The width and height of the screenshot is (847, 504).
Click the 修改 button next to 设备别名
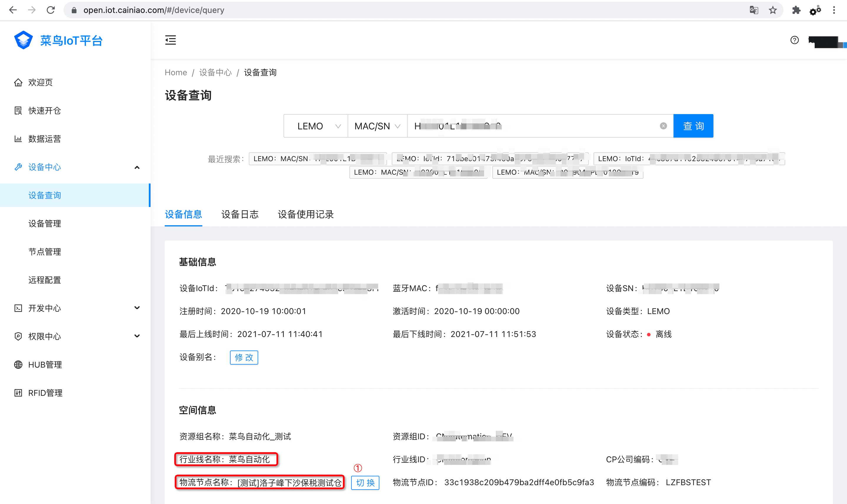tap(244, 357)
